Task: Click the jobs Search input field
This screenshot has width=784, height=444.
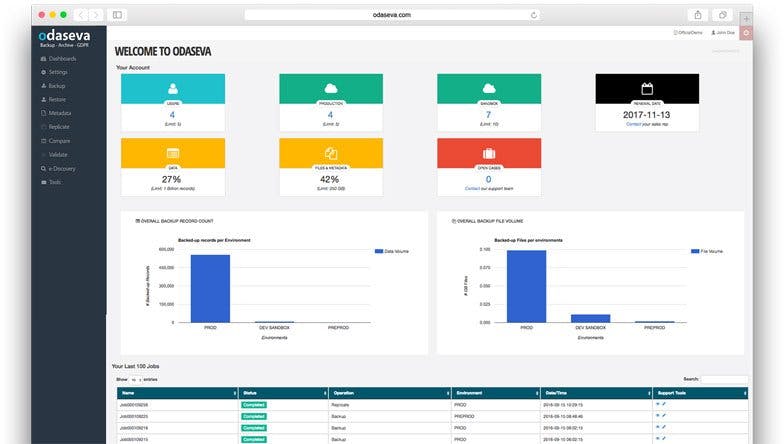Action: tap(724, 379)
